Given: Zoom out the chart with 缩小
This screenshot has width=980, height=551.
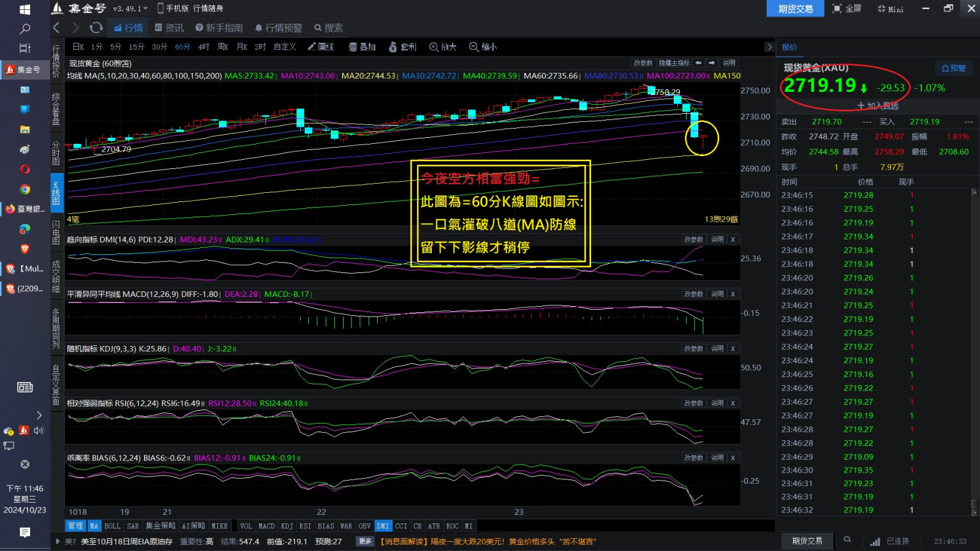Looking at the screenshot, I should tap(483, 47).
